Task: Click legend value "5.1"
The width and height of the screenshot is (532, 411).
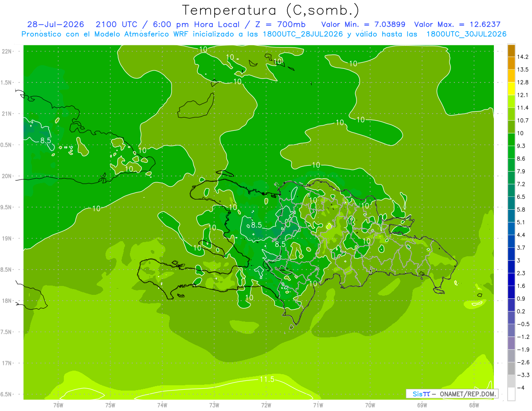Action: point(521,222)
